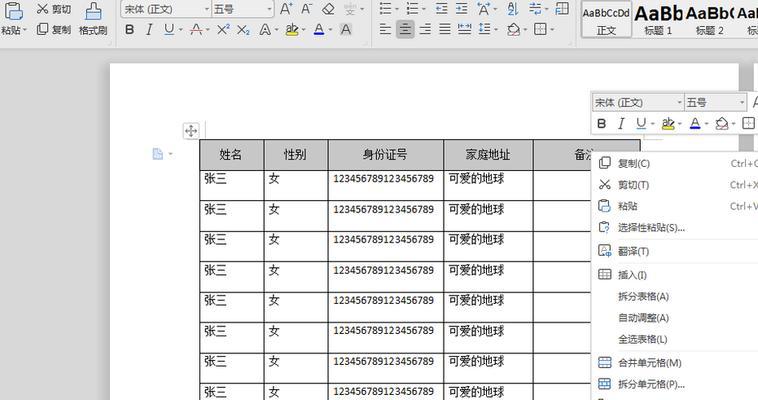This screenshot has height=400, width=758.
Task: Apply strikethrough with the red-line A icon
Action: (x=196, y=30)
